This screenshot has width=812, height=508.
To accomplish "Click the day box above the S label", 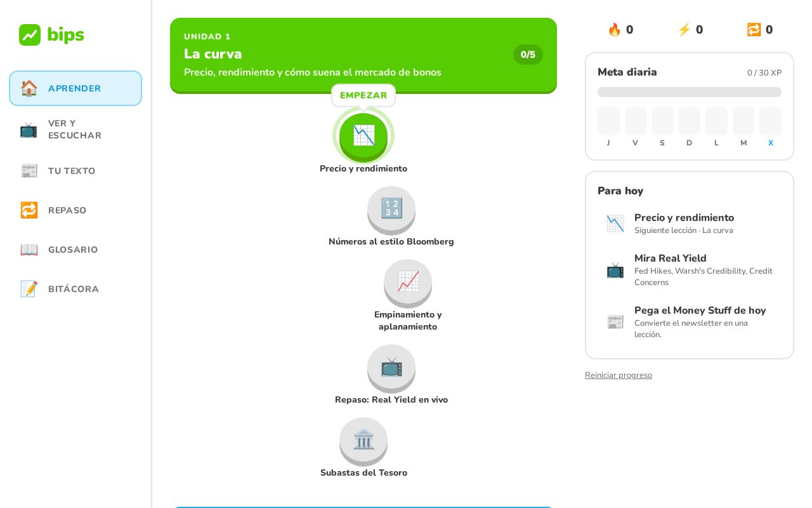I will (662, 121).
